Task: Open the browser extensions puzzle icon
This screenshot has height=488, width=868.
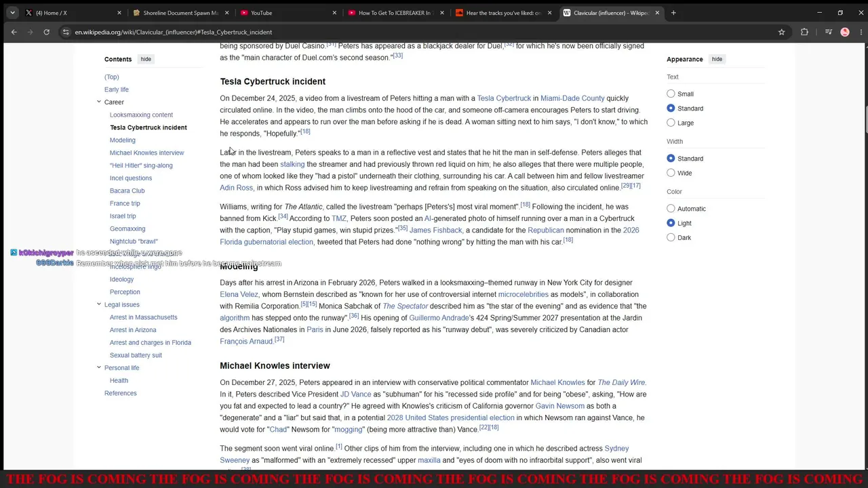Action: (x=804, y=32)
